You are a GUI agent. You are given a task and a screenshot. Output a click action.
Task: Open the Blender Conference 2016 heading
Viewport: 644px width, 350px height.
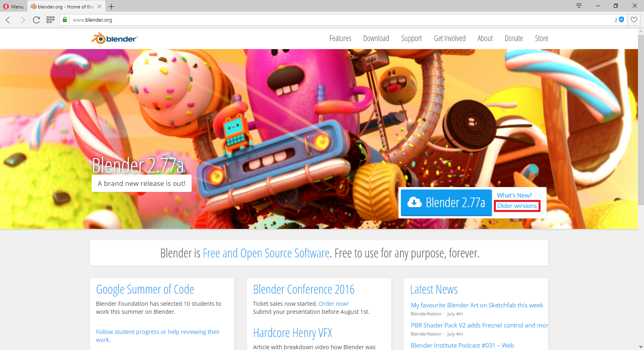click(x=303, y=289)
